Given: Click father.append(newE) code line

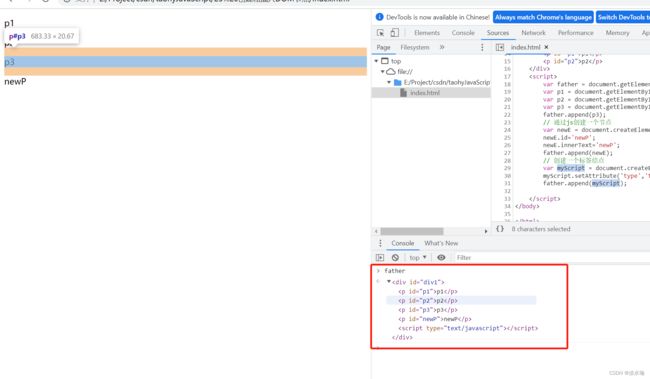Looking at the screenshot, I should pyautogui.click(x=577, y=153).
